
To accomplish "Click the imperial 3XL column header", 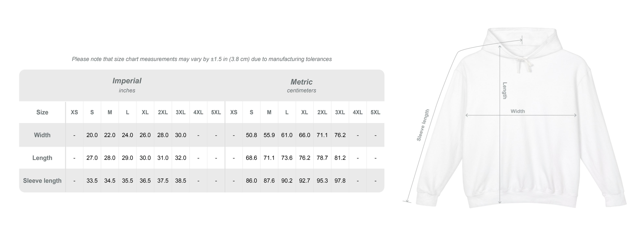I will pyautogui.click(x=181, y=112).
